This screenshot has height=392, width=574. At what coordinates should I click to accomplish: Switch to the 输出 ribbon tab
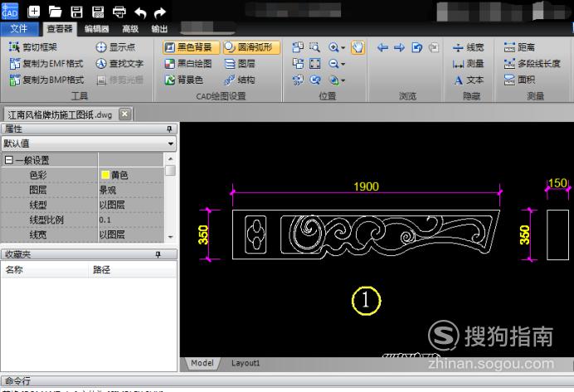pyautogui.click(x=159, y=29)
